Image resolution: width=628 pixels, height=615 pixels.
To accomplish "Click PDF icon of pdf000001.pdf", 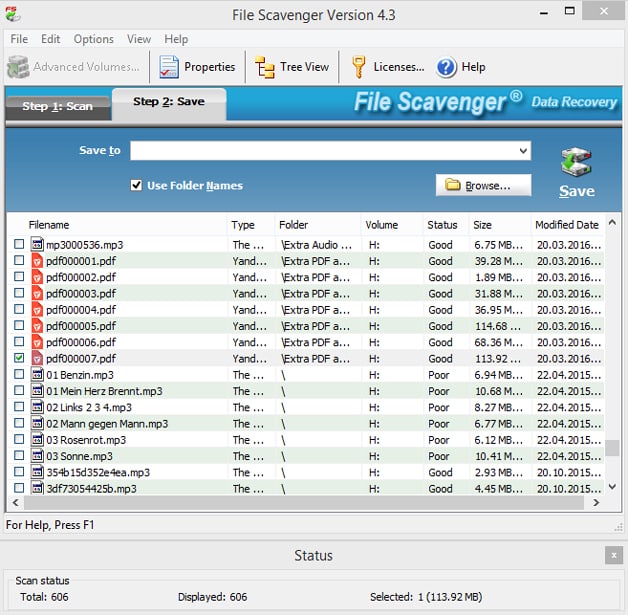I will (x=37, y=261).
